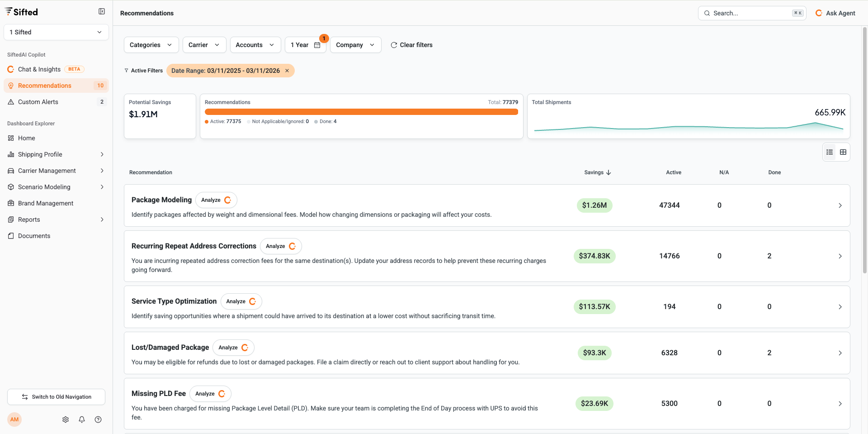
Task: Open the Carrier filter dropdown
Action: click(204, 45)
